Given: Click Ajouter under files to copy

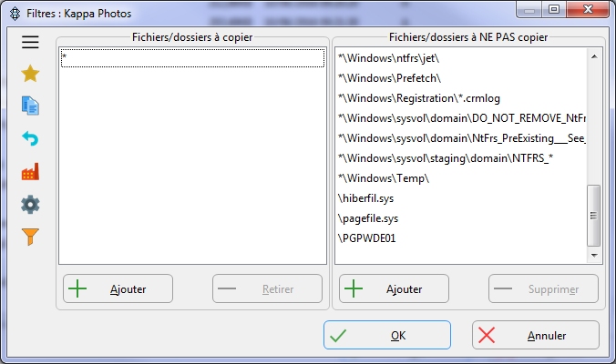Looking at the screenshot, I should point(118,288).
